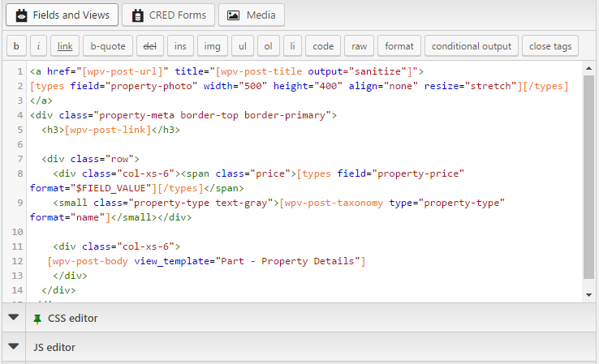Viewport: 599px width, 364px height.
Task: Click "property-meta border-top border-primary" class text
Action: 212,115
